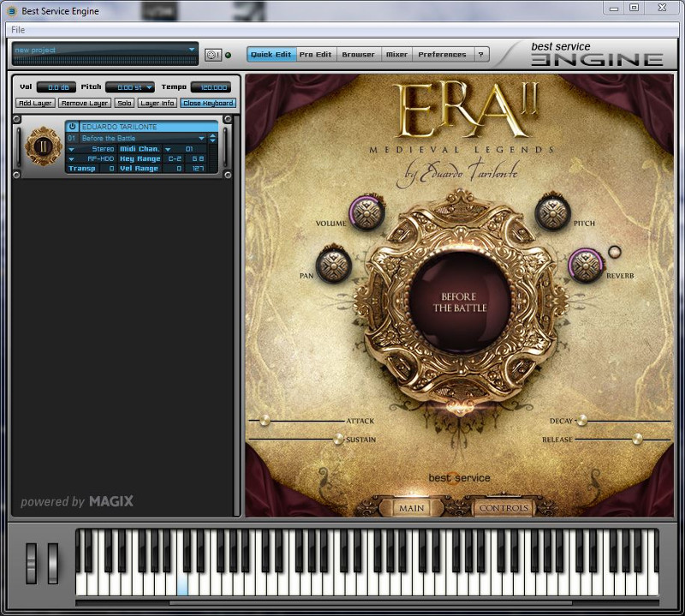Click the Vel Range high value 127
The image size is (685, 616).
click(x=198, y=168)
